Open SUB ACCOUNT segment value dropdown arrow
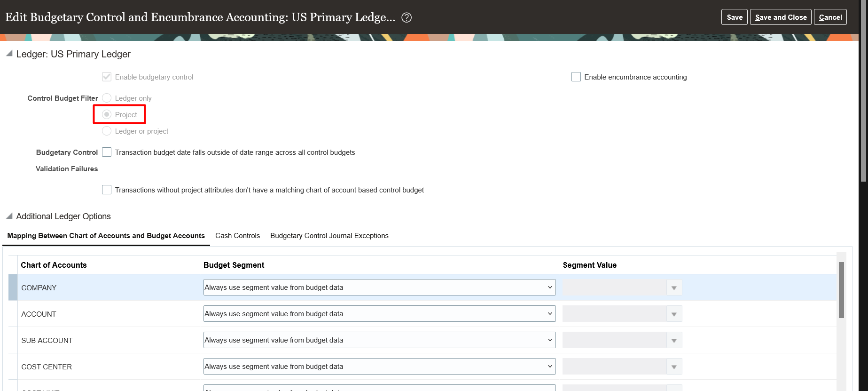The height and width of the screenshot is (391, 868). tap(674, 340)
